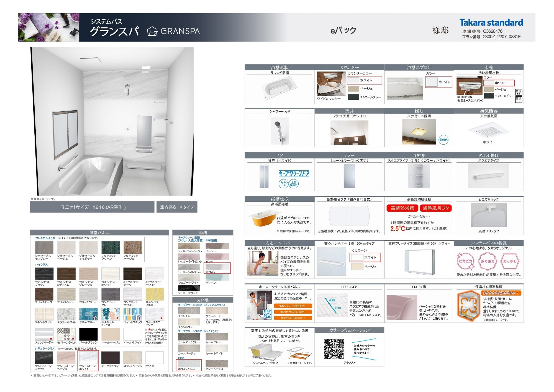The image size is (554, 392).
Task: Click the 折戸 door image
Action: coord(264,176)
